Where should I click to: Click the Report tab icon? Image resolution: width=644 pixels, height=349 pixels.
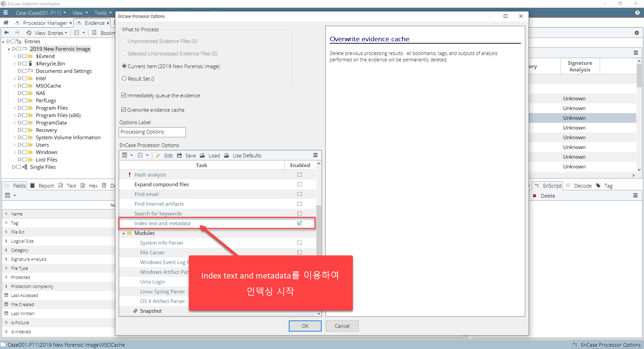pyautogui.click(x=33, y=186)
